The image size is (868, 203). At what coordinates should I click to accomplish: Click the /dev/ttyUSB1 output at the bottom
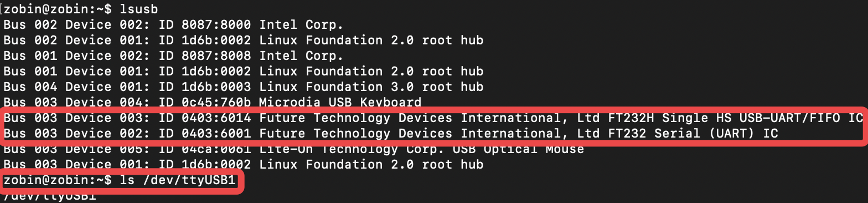50,196
